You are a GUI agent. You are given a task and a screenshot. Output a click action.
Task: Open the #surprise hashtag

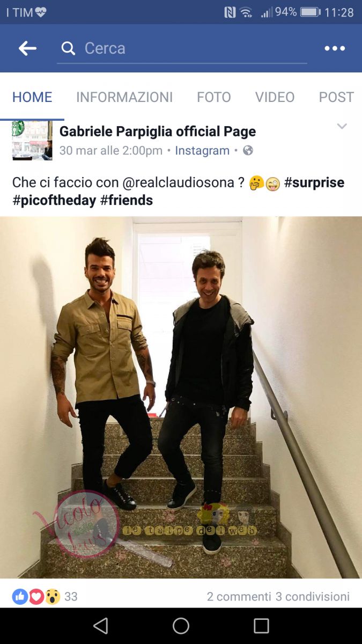(x=314, y=182)
